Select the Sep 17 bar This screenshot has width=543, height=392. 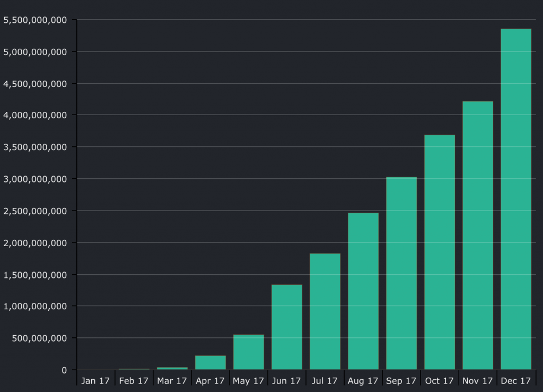pyautogui.click(x=401, y=273)
